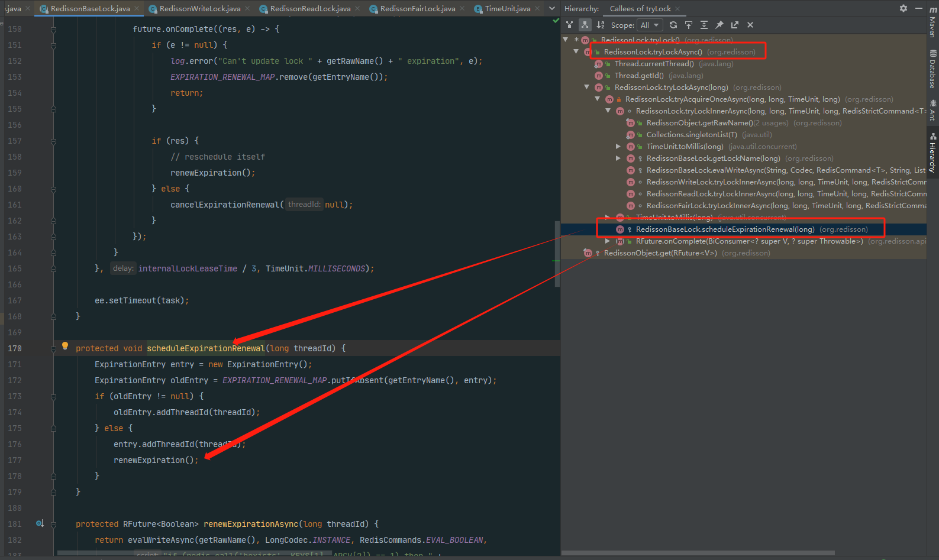The image size is (939, 560).
Task: Open Hierarchy panel settings gear
Action: [x=903, y=8]
